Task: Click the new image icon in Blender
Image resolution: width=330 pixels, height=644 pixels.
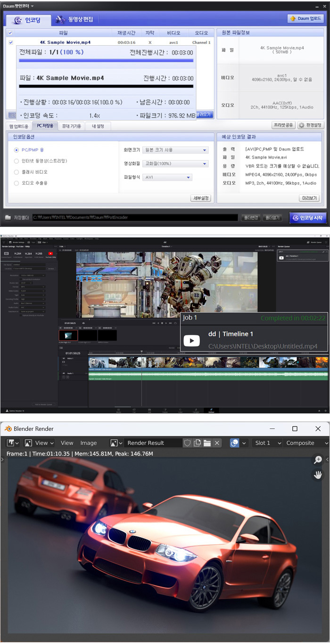Action: [x=198, y=443]
